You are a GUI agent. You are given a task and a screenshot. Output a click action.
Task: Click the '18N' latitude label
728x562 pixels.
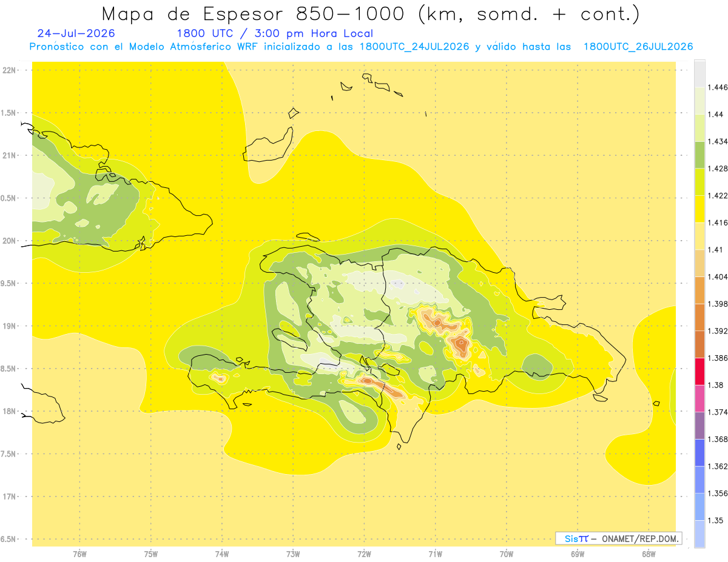point(10,412)
